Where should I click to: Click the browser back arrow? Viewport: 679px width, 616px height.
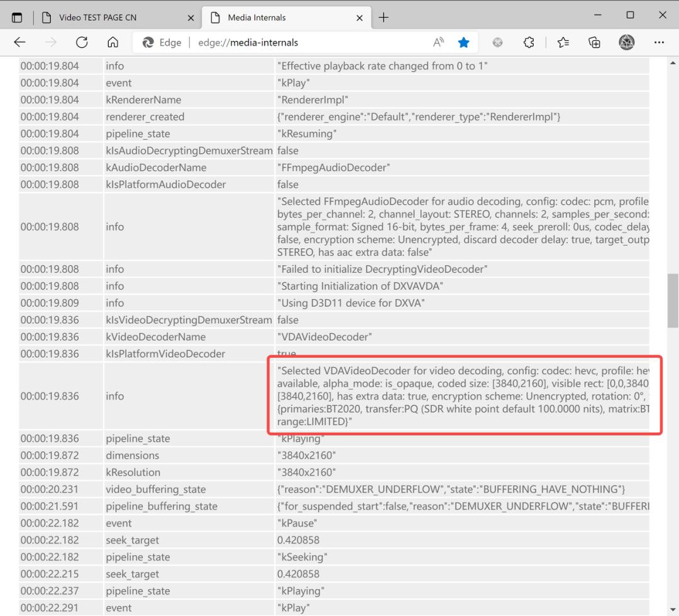pos(19,42)
